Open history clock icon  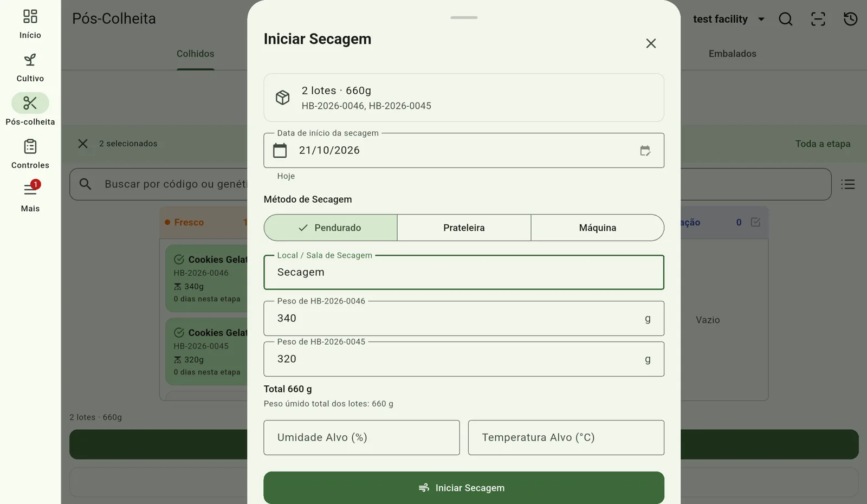coord(851,19)
